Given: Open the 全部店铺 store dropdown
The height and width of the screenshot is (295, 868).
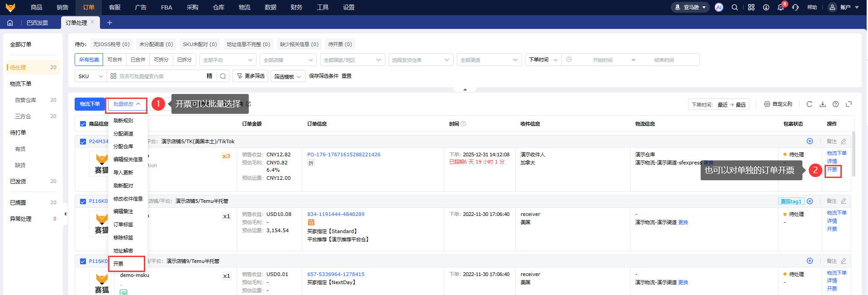Looking at the screenshot, I should tap(288, 60).
